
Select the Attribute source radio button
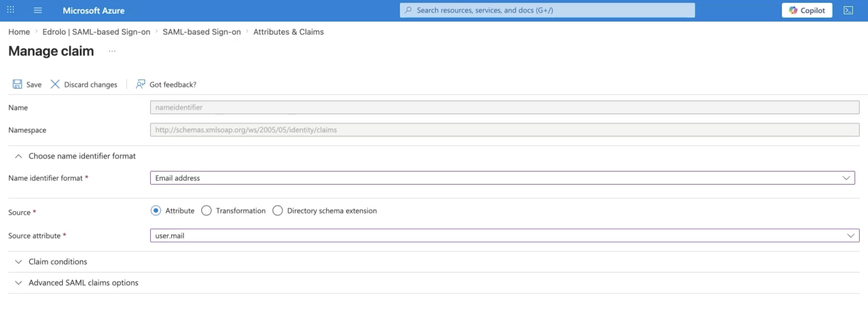click(156, 211)
